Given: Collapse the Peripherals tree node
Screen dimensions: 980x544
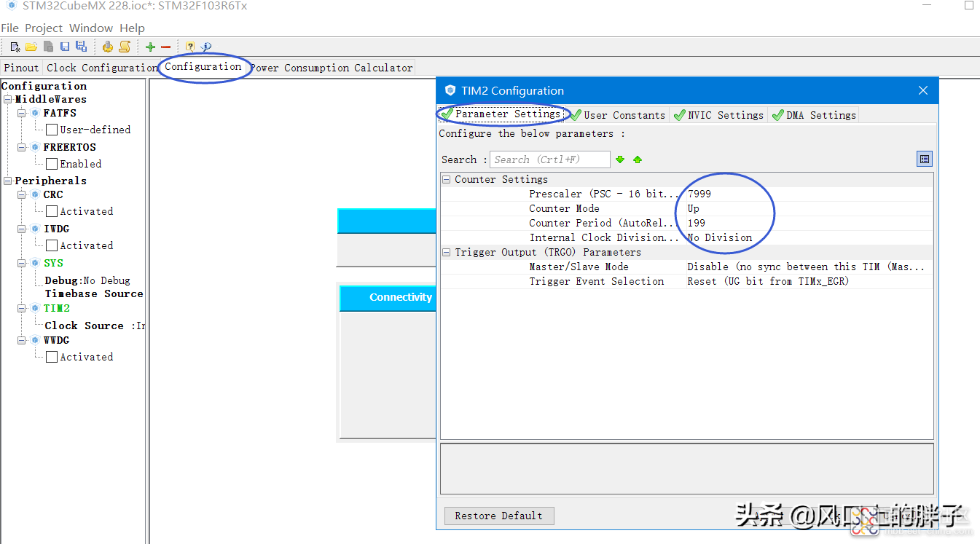Looking at the screenshot, I should pyautogui.click(x=8, y=181).
